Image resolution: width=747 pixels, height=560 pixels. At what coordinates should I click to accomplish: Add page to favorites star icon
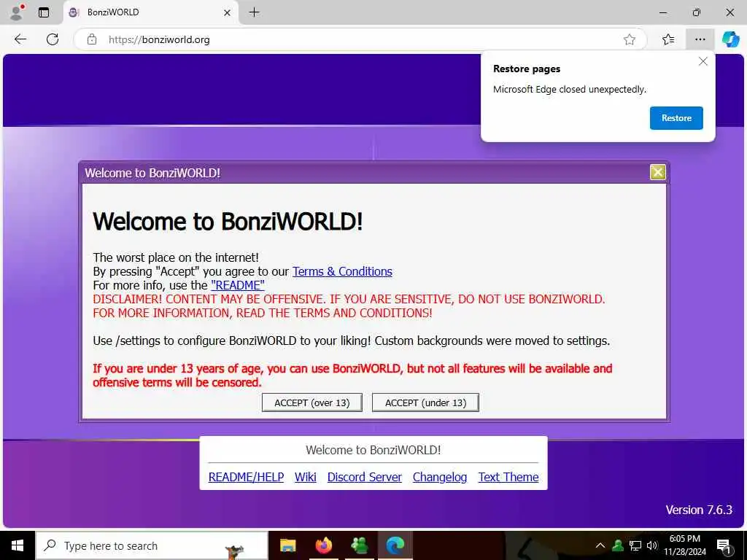pyautogui.click(x=630, y=39)
